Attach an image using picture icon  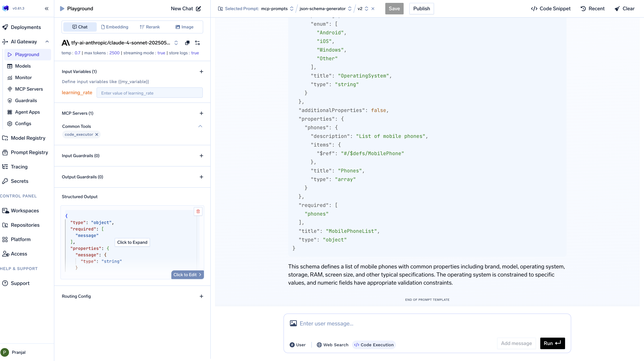coord(293,323)
